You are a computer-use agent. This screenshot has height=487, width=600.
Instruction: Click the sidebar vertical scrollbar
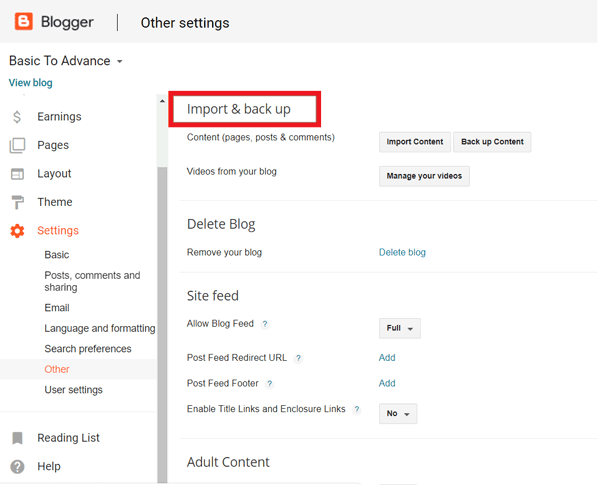162,300
